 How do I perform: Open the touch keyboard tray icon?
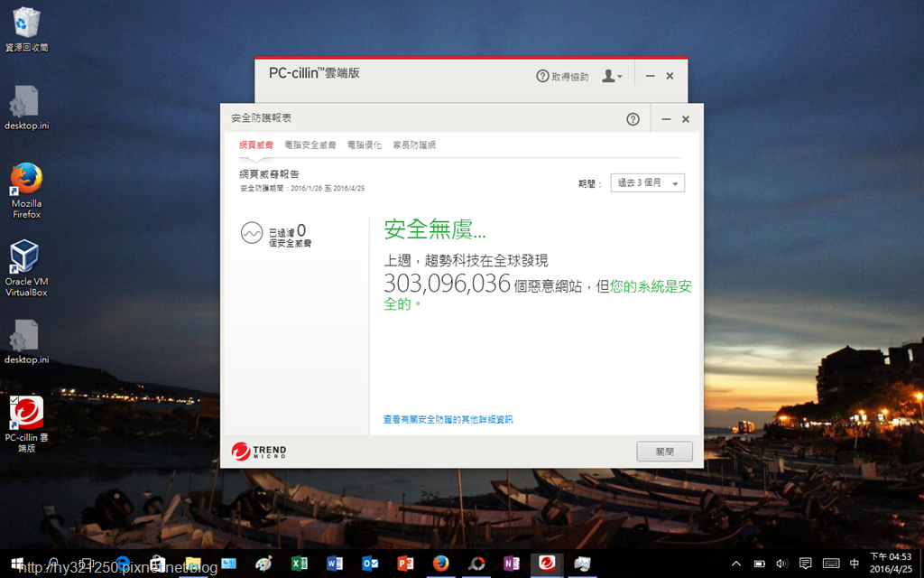tap(831, 564)
